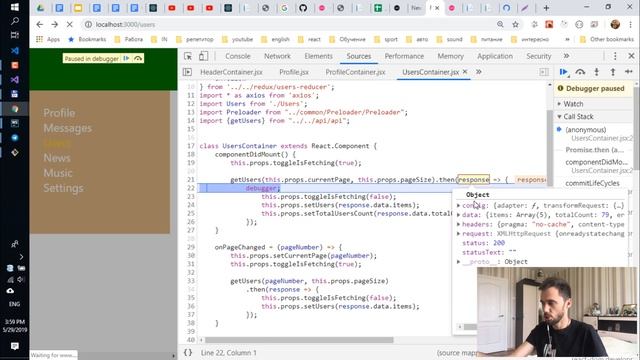Bookmark this page with the star

pos(516,24)
